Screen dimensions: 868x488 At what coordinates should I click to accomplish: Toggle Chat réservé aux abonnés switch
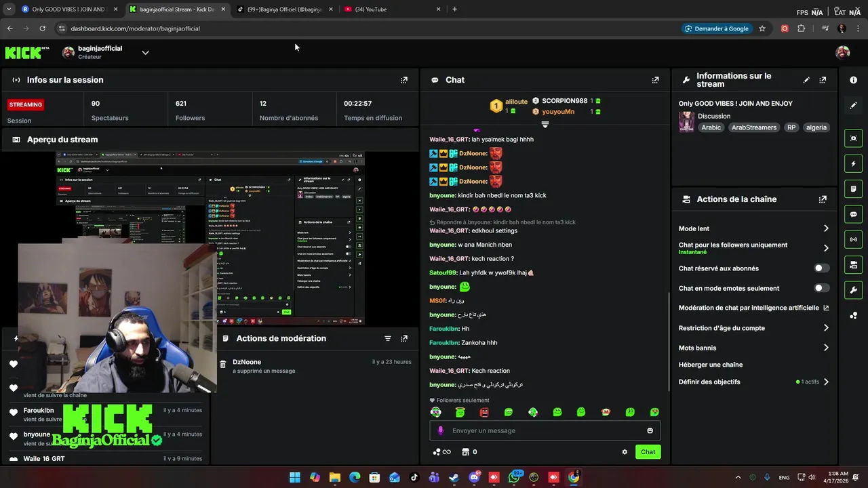[821, 268]
